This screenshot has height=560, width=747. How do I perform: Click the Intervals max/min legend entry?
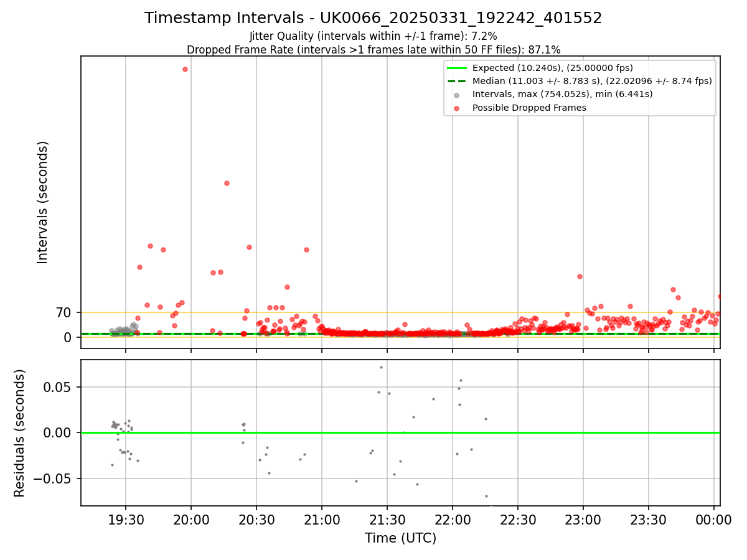563,94
